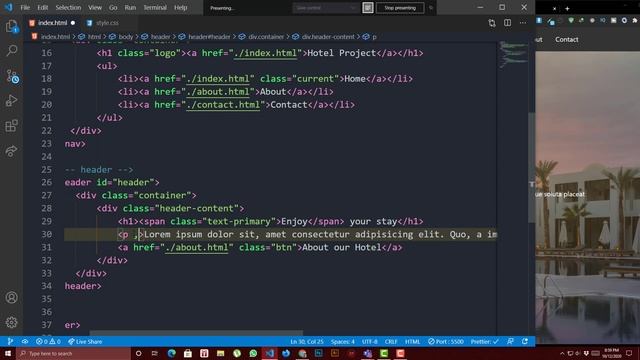Image resolution: width=640 pixels, height=360 pixels.
Task: Change end of line sequence CRLF
Action: pyautogui.click(x=391, y=342)
